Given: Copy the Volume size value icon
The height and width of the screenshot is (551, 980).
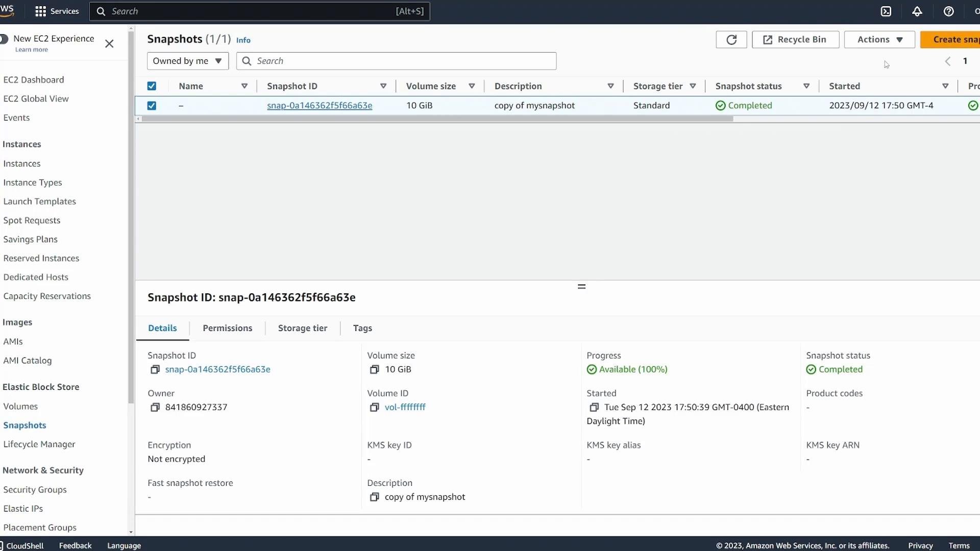Looking at the screenshot, I should pos(375,369).
